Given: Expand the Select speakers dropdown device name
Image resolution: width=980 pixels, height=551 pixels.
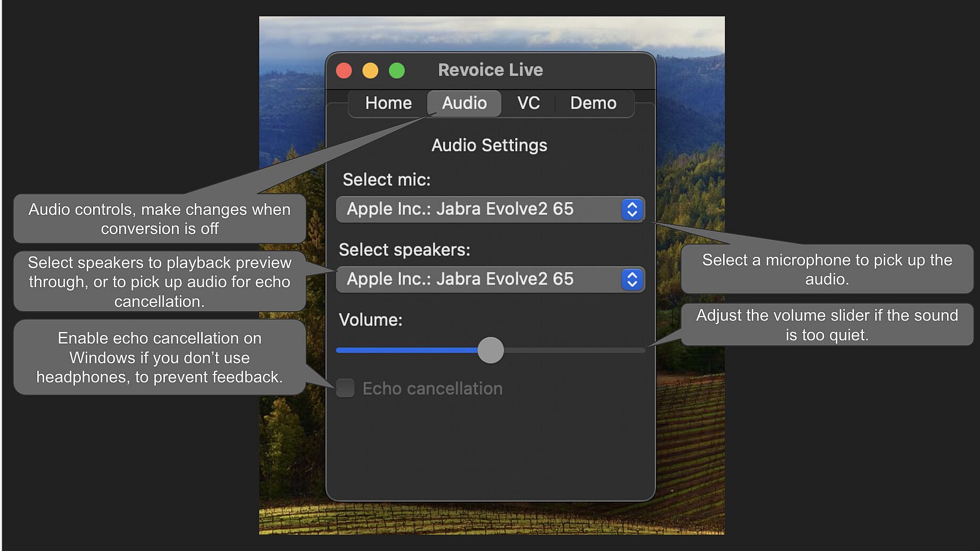Looking at the screenshot, I should point(460,279).
